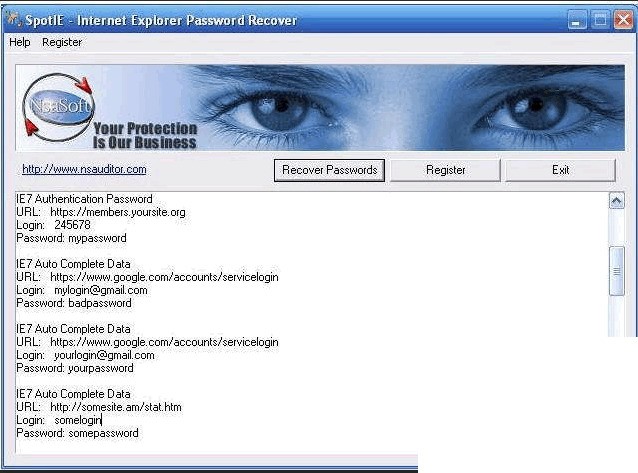Screen dimensions: 638x473
Task: Click the Exit button
Action: [560, 170]
